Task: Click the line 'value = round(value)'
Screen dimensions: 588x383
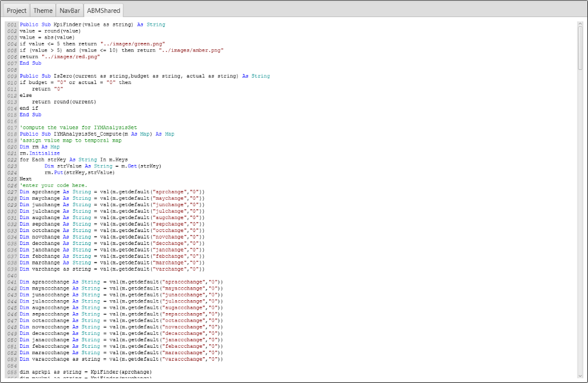Action: 50,31
